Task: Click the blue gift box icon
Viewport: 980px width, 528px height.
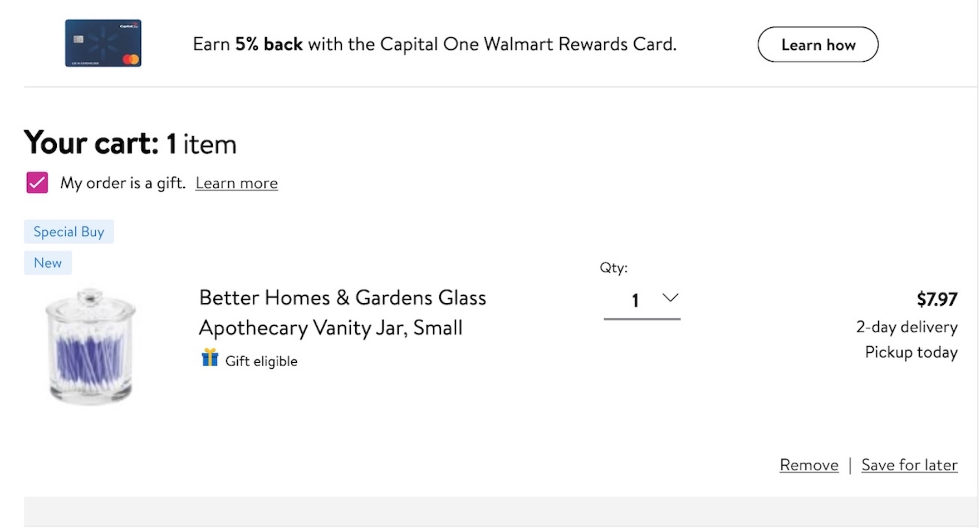Action: tap(209, 358)
